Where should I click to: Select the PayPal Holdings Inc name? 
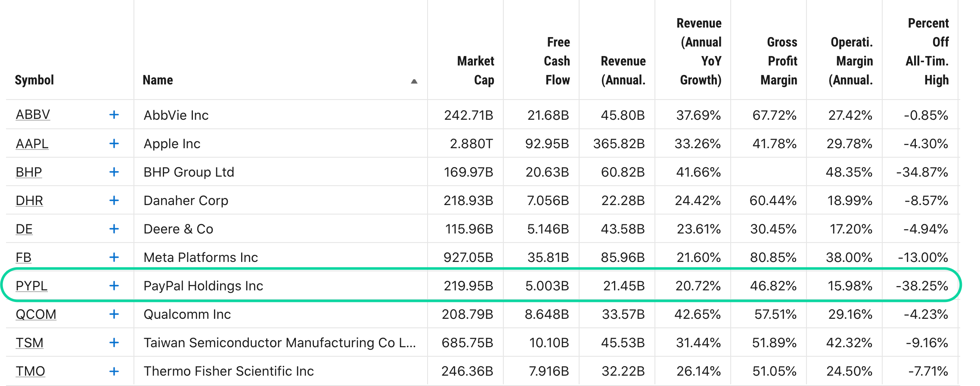pyautogui.click(x=203, y=286)
